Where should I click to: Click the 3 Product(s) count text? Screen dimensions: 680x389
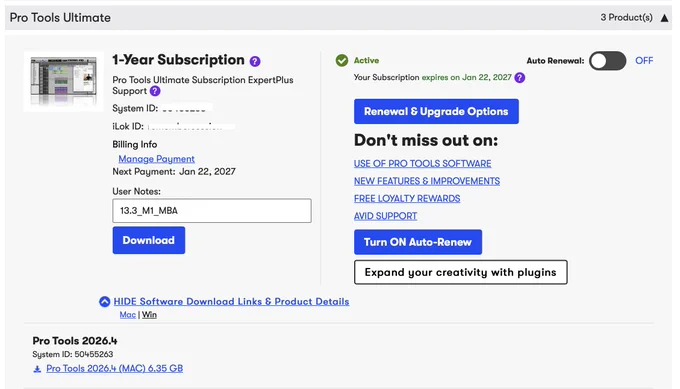(626, 17)
